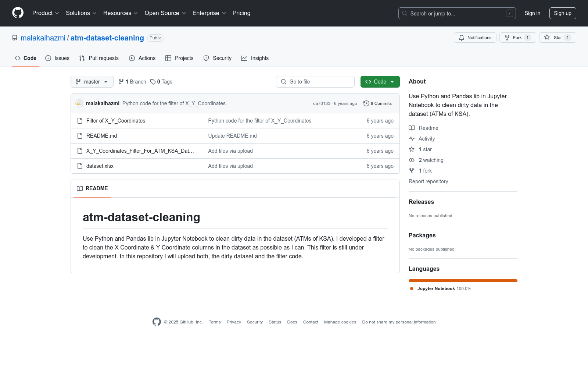The width and height of the screenshot is (588, 368).
Task: Click the orange language bar
Action: pos(463,281)
